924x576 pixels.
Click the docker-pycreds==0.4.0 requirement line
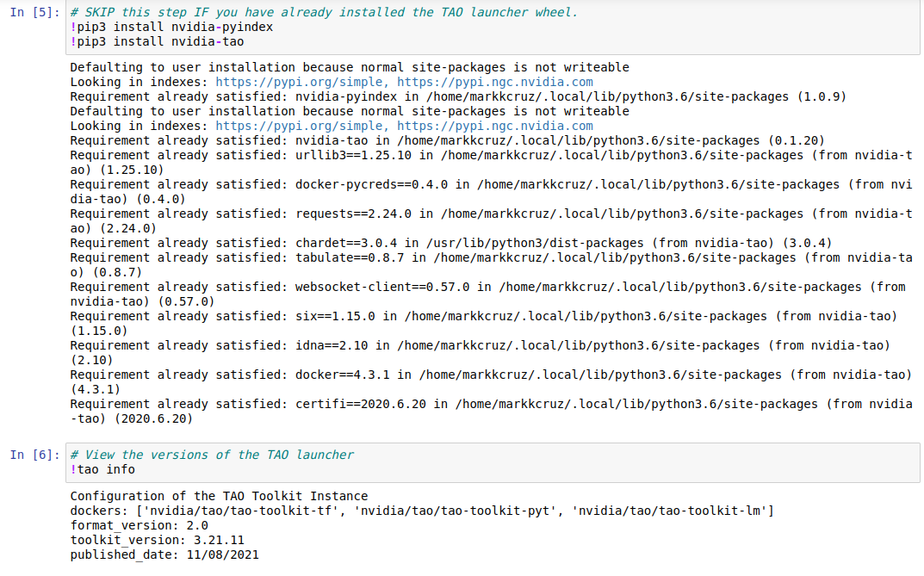[491, 192]
